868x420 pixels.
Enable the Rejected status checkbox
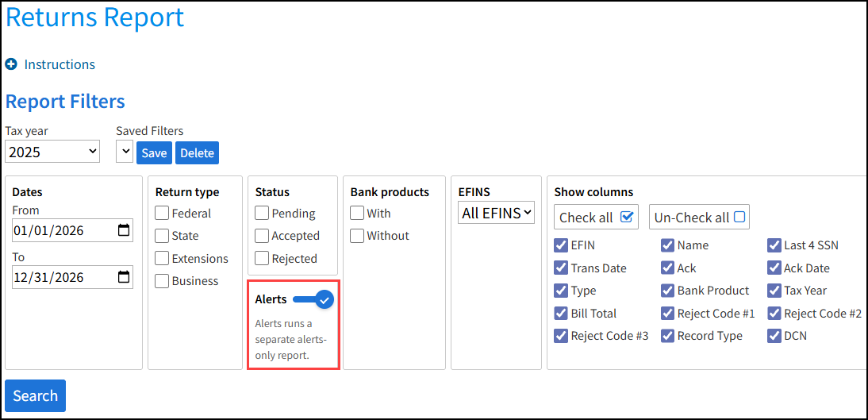point(262,258)
